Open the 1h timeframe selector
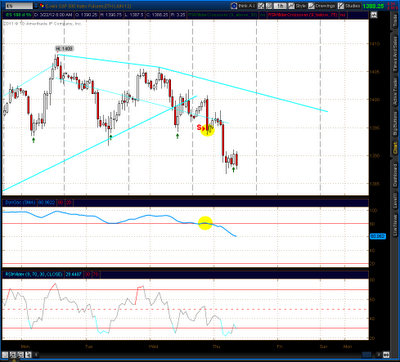 click(280, 6)
